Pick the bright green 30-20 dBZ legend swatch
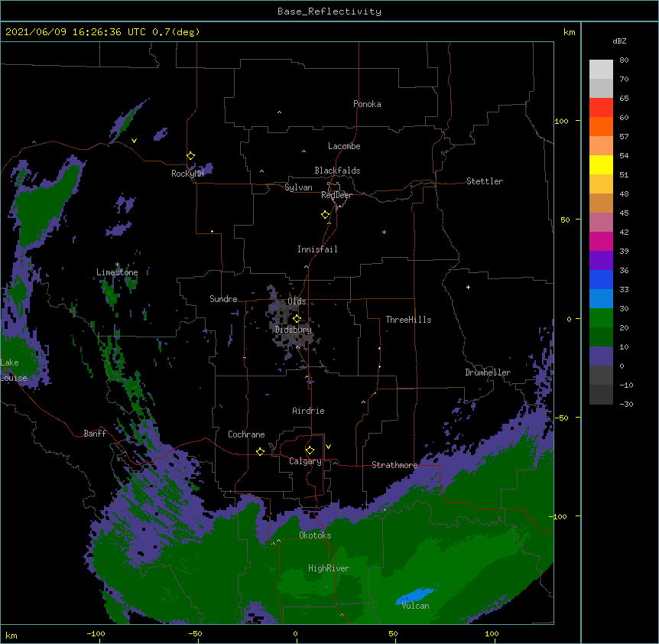659x644 pixels. [x=601, y=318]
